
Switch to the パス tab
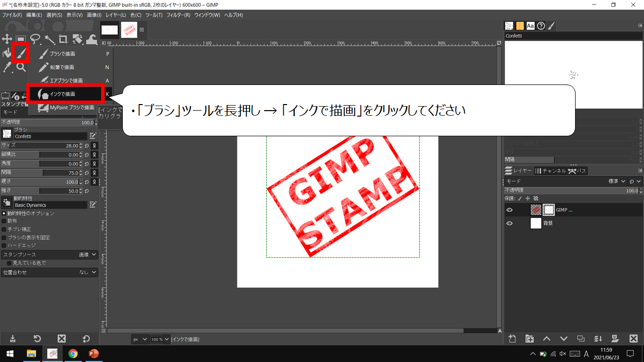coord(577,171)
